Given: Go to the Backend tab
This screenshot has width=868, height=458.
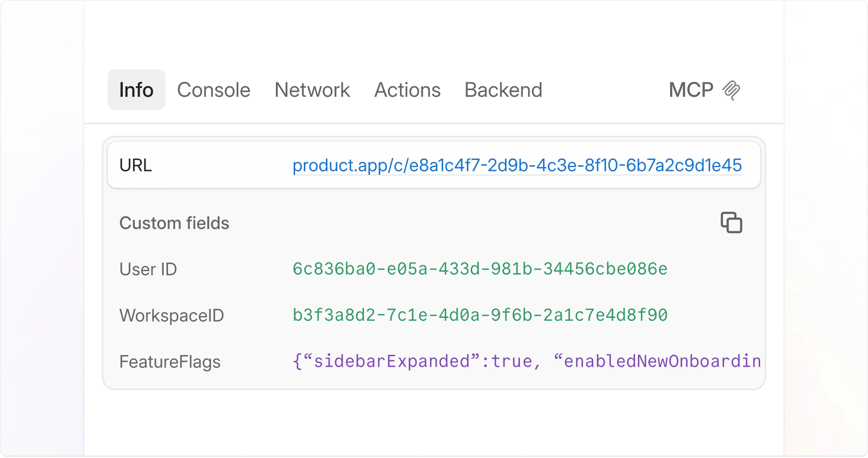Looking at the screenshot, I should click(503, 90).
